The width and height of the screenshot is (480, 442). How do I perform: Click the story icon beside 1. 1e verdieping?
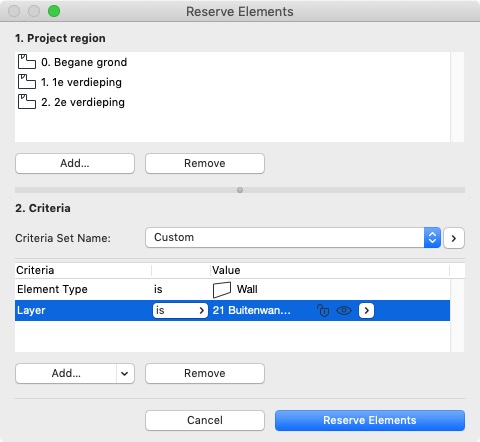click(27, 82)
